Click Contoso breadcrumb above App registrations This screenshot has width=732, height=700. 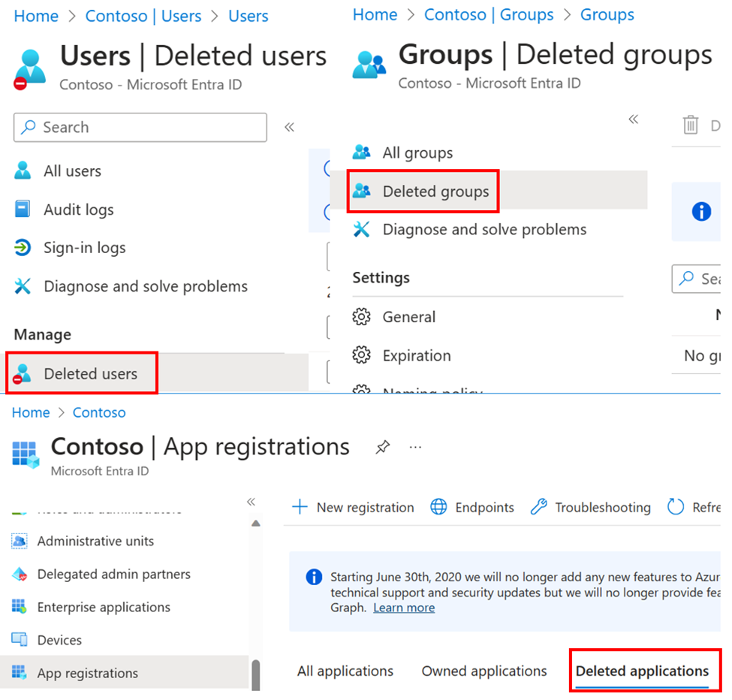click(99, 412)
